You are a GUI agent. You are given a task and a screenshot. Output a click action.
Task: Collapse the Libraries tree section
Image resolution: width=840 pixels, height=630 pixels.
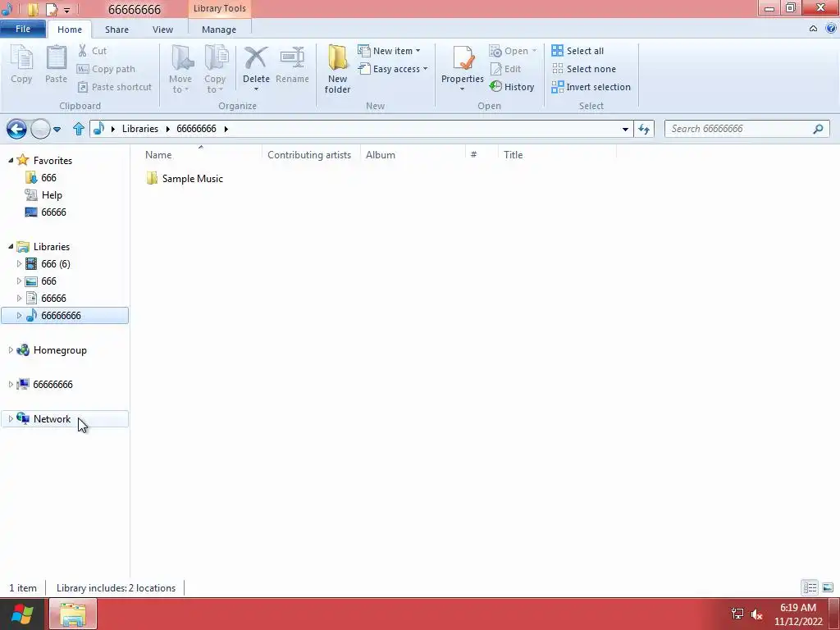tap(11, 246)
